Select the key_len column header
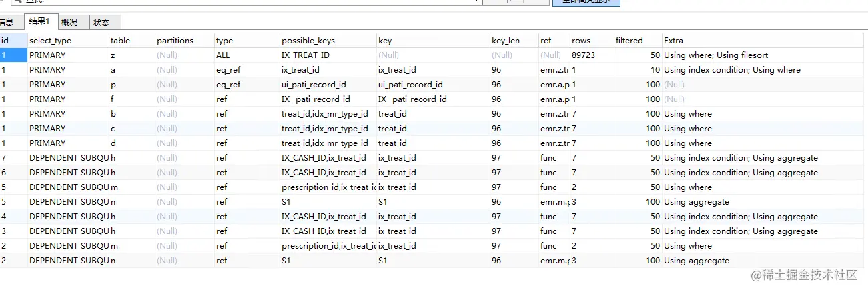Viewport: 868px width, 292px height. tap(514, 40)
